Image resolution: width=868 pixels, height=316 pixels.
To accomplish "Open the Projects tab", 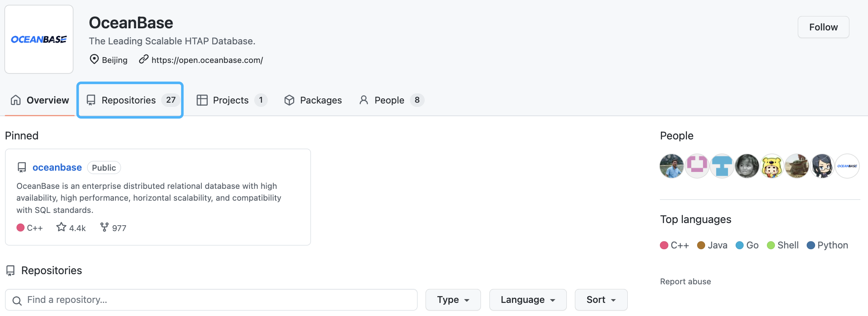I will pos(231,100).
